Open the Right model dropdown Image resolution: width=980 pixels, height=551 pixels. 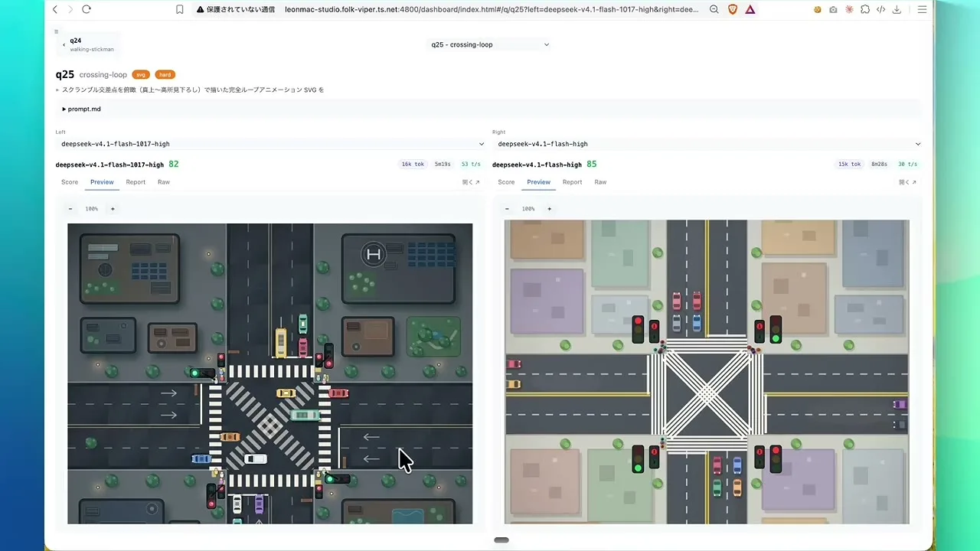[707, 144]
